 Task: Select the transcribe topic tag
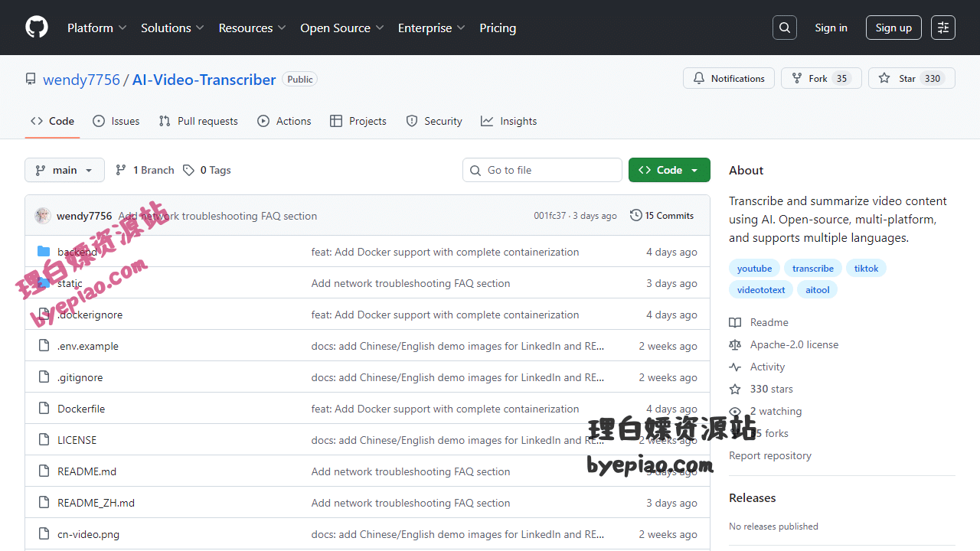(x=813, y=269)
